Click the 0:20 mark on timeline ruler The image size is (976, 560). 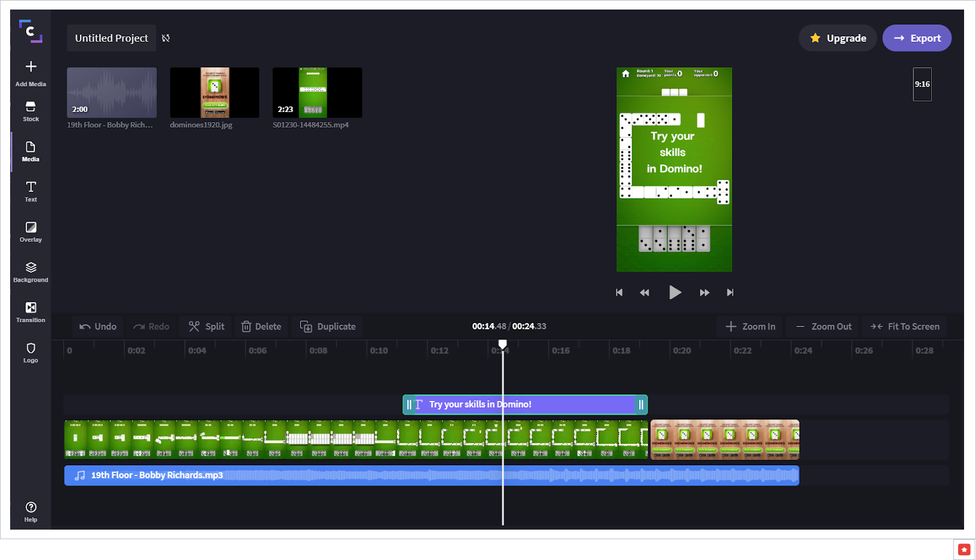coord(681,351)
